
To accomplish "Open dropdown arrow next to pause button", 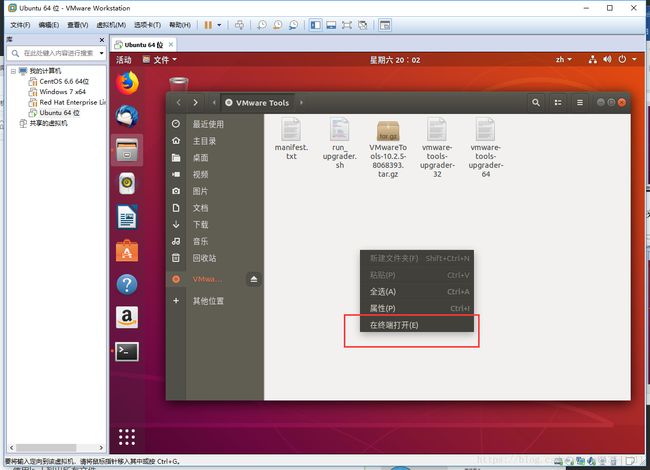I will tap(219, 25).
